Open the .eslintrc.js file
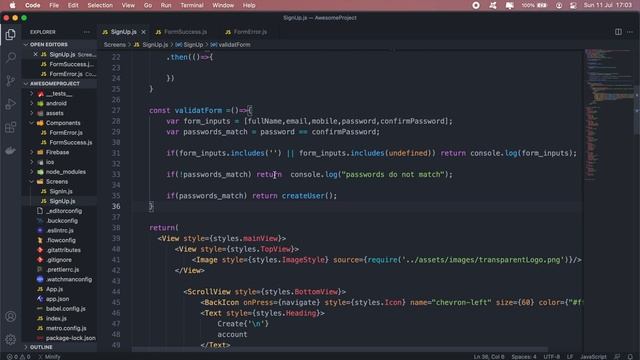This screenshot has width=640, height=360. coord(60,230)
